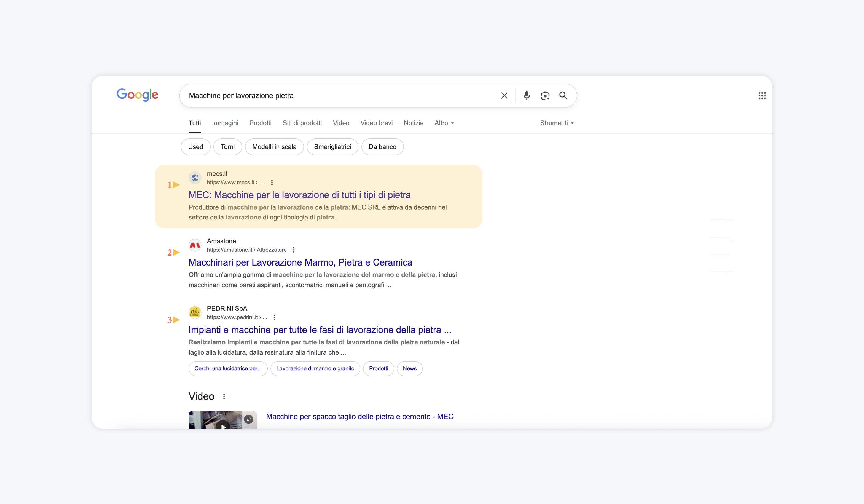Open the Macchinari per Lavorazione Marmo link
864x504 pixels.
click(300, 263)
